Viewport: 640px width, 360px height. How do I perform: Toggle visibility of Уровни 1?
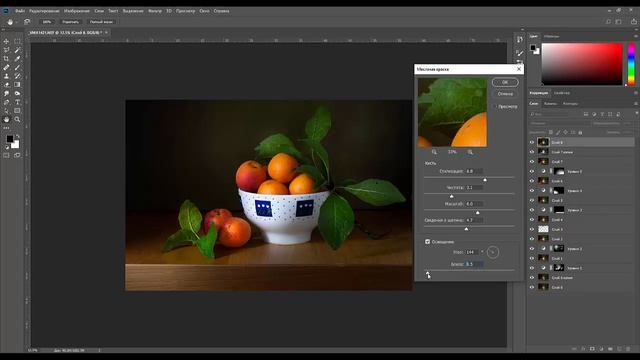532,268
